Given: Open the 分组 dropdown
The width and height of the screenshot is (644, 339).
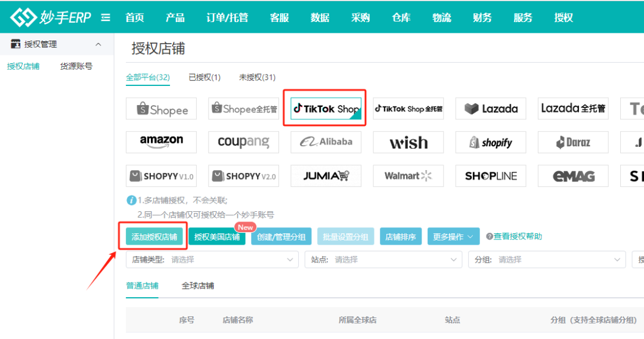Looking at the screenshot, I should 547,260.
